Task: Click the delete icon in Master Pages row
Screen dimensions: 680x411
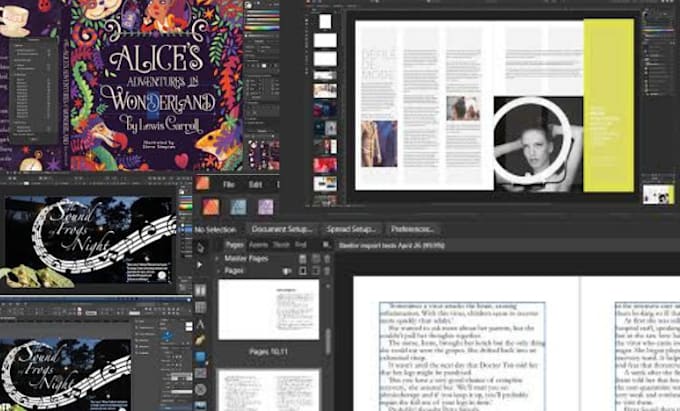Action: pyautogui.click(x=327, y=259)
